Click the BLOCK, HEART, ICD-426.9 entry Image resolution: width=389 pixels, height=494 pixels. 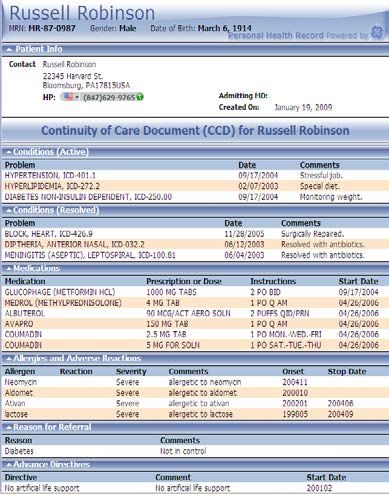[x=49, y=234]
